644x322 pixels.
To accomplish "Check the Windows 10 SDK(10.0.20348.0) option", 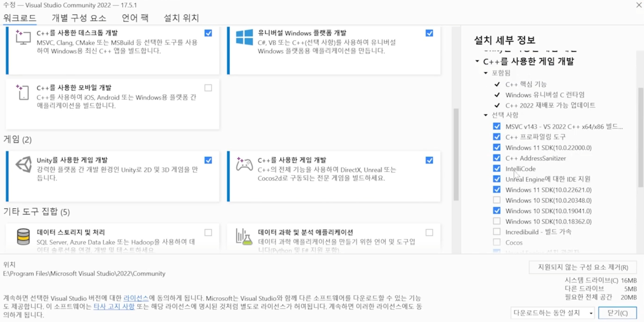I will click(497, 200).
